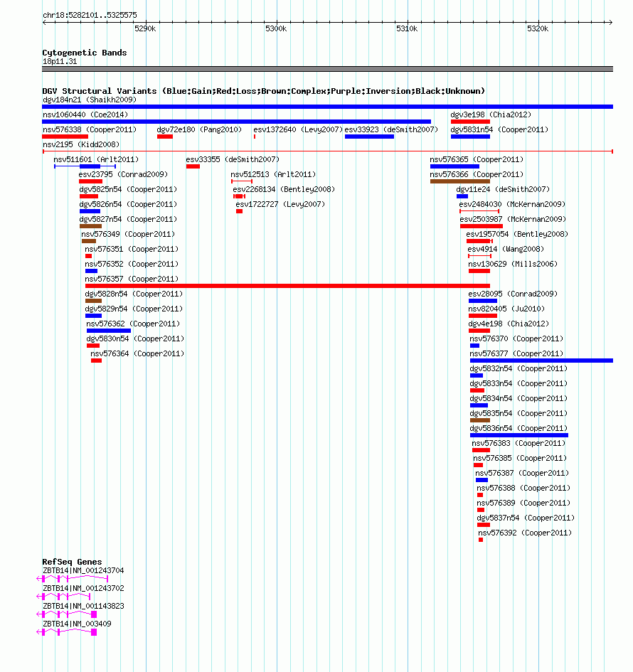Click the dgv184n21 (Shaikh2009) variant label

[x=90, y=100]
